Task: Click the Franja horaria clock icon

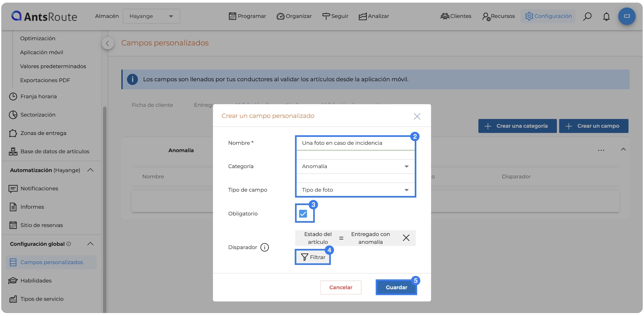Action: [x=13, y=97]
